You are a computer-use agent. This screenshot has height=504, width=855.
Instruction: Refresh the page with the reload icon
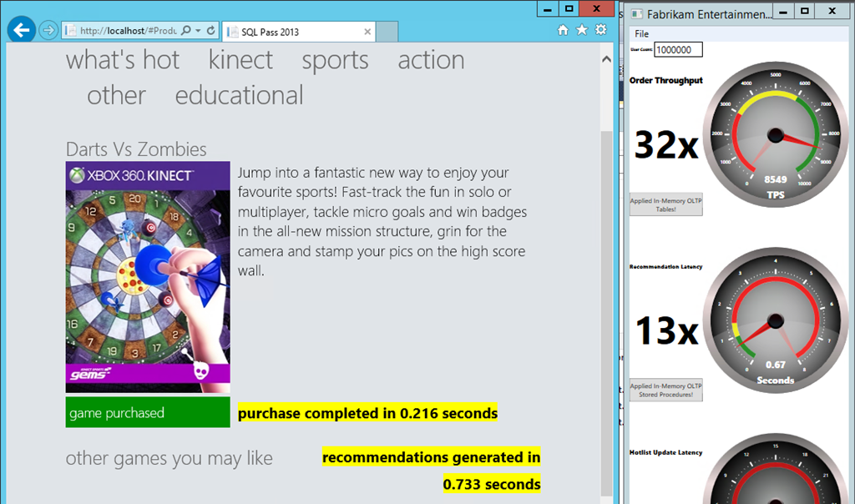[x=211, y=31]
